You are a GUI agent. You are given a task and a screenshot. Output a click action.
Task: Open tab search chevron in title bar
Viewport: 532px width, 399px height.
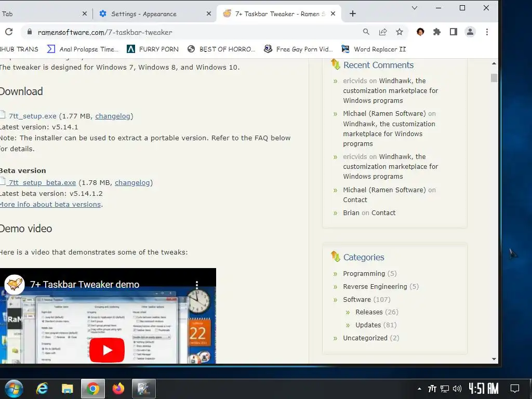pos(414,8)
